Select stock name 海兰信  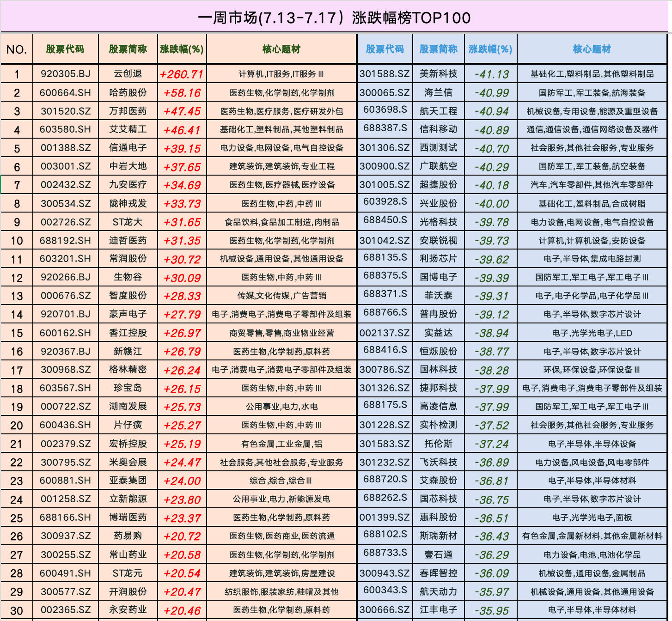pos(439,92)
